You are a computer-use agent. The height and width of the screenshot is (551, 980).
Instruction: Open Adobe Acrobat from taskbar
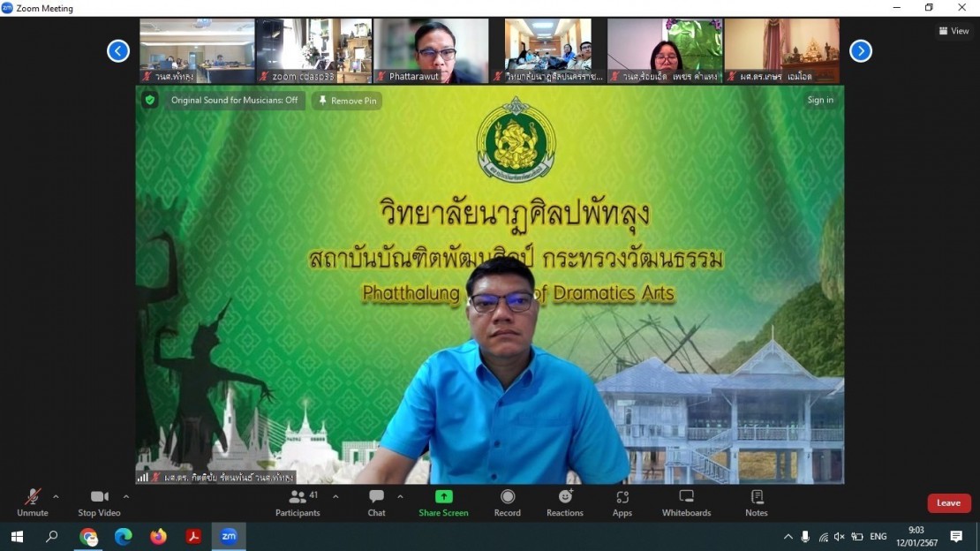(193, 537)
